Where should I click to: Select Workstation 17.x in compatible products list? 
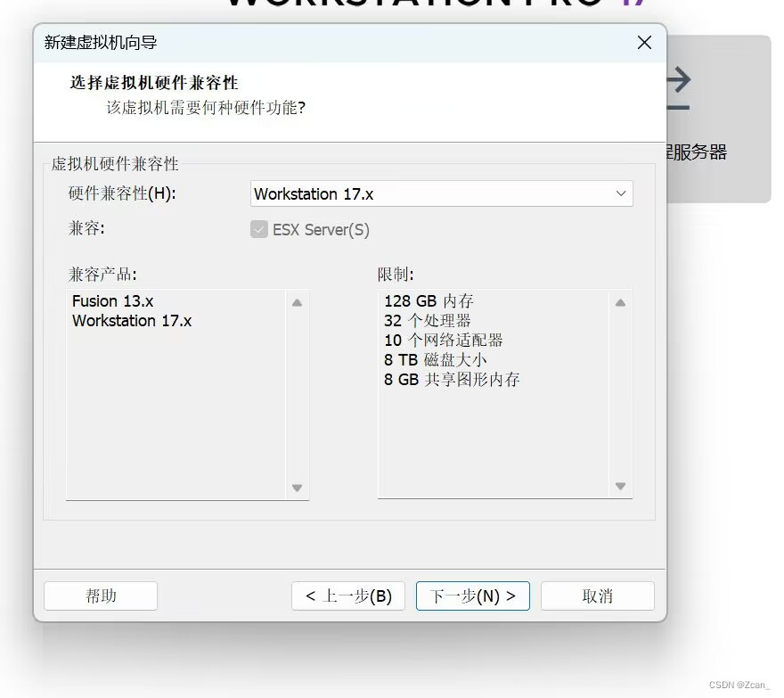(x=132, y=321)
